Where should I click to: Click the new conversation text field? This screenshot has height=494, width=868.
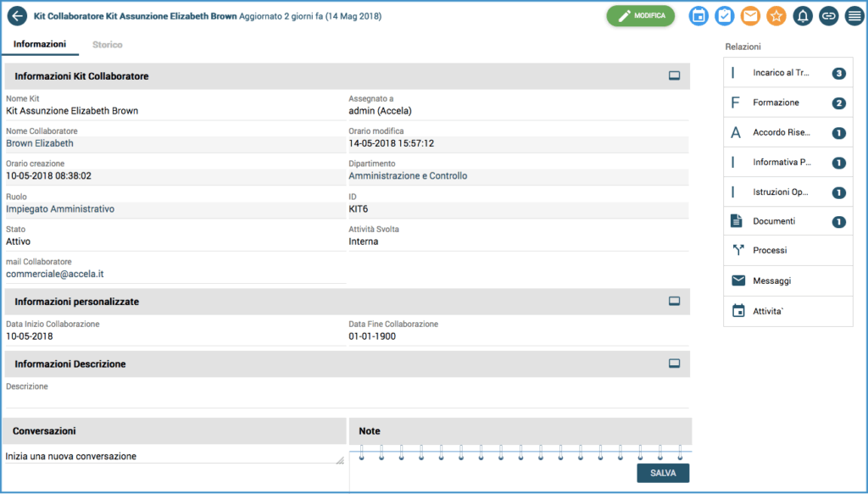coord(170,456)
